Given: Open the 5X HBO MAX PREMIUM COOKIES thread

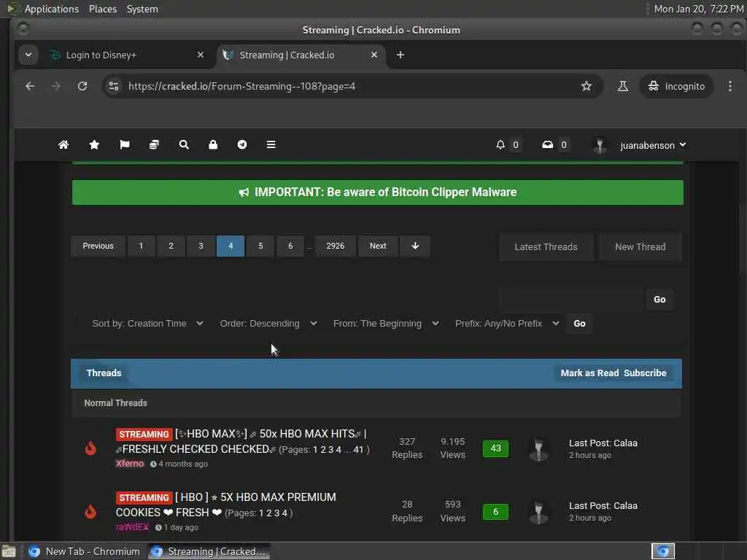Looking at the screenshot, I should pos(226,505).
